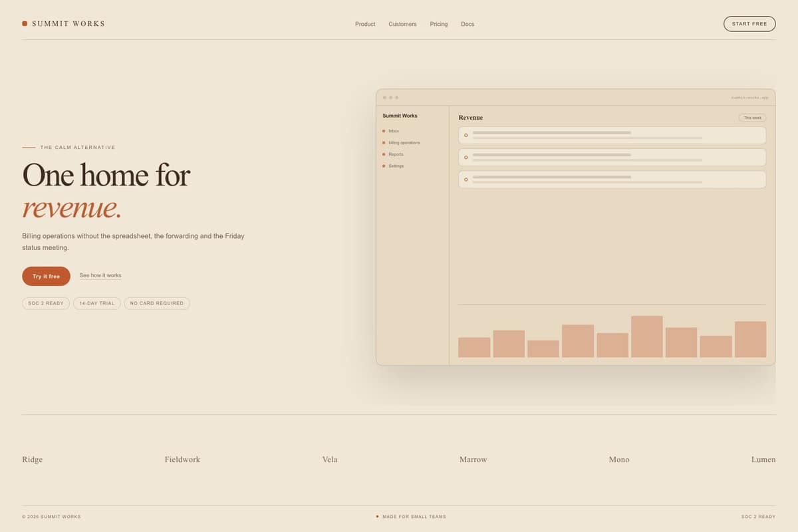Click the © 2026 Summit Works footer text
Screen dimensions: 798x532
pos(51,517)
